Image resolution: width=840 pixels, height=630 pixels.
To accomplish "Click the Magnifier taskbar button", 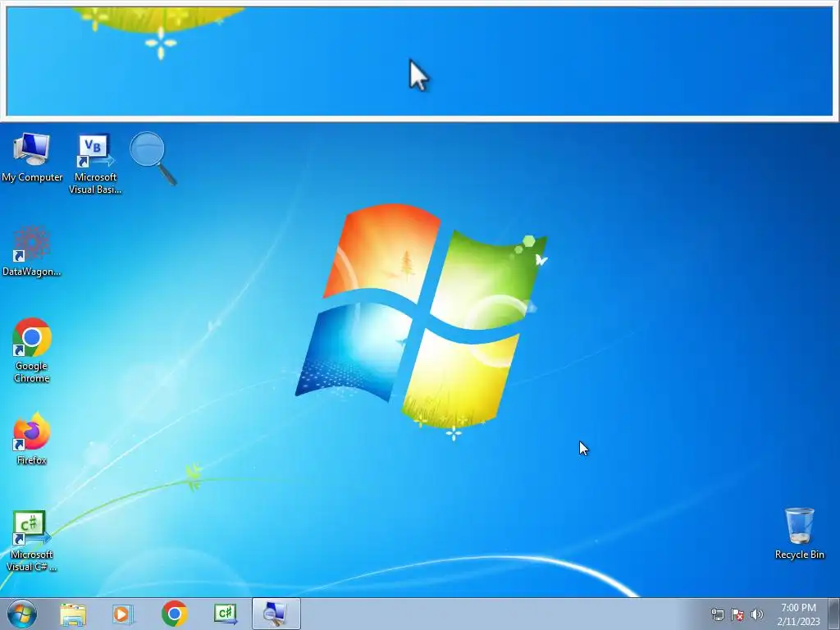I will (x=276, y=614).
